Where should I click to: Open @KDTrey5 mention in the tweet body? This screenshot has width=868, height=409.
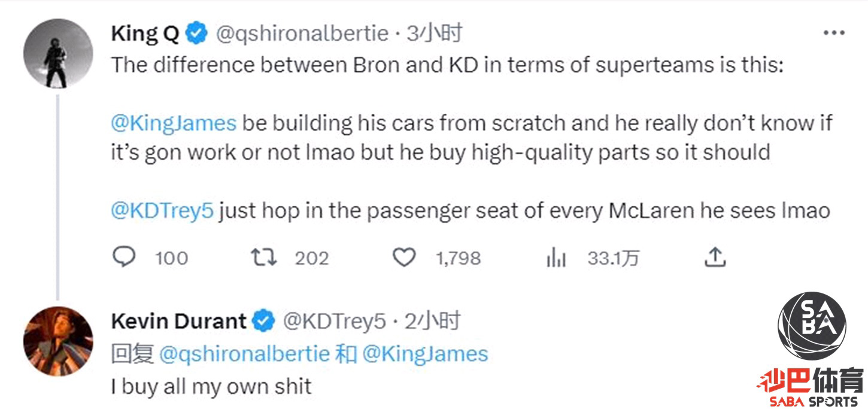coord(162,211)
